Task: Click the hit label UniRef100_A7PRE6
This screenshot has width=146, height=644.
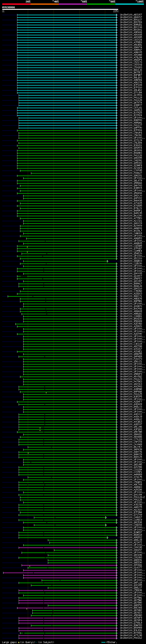Action: [131, 42]
